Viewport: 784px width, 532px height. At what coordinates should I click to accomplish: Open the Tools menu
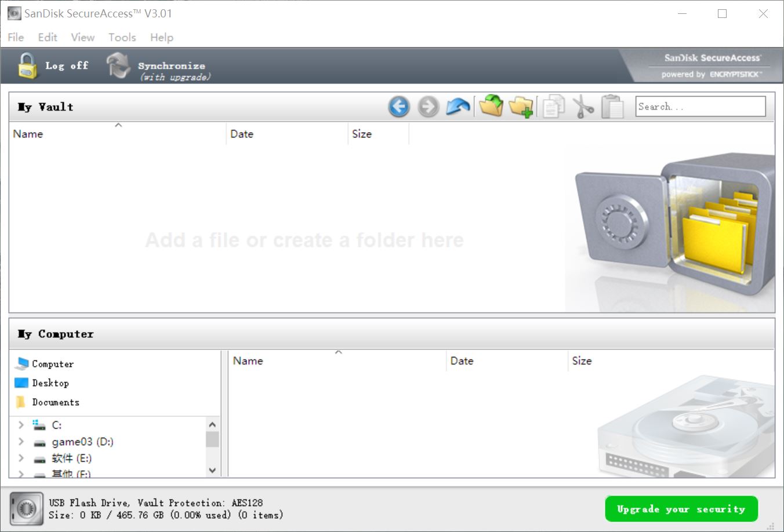pos(122,37)
